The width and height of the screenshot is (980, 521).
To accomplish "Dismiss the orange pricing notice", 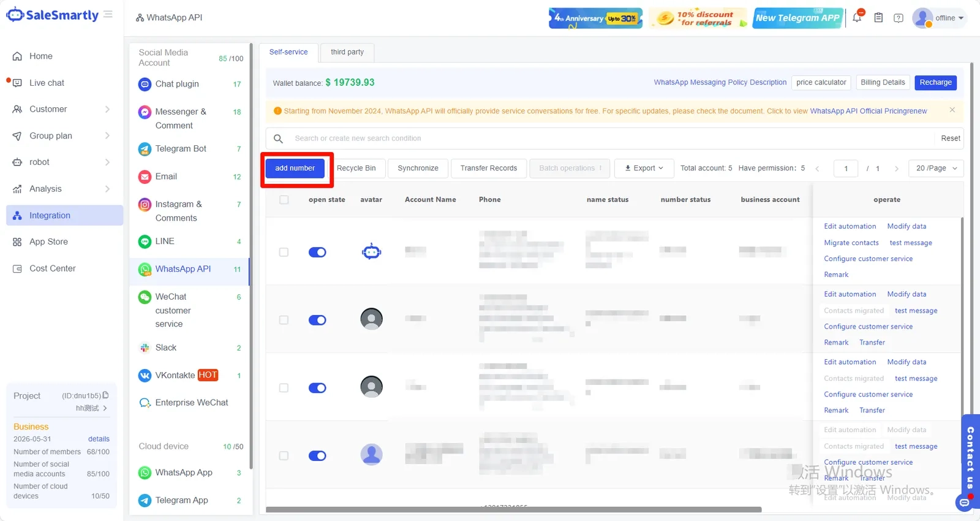I will pyautogui.click(x=952, y=110).
